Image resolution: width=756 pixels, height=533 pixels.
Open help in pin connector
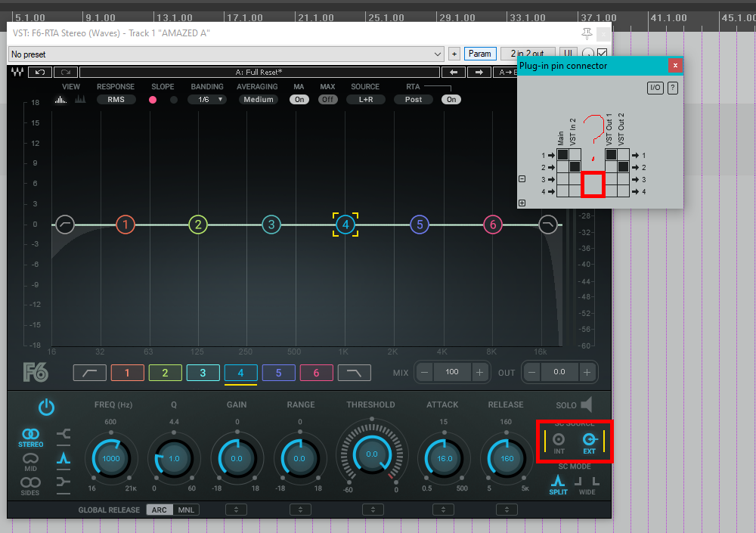click(x=673, y=88)
